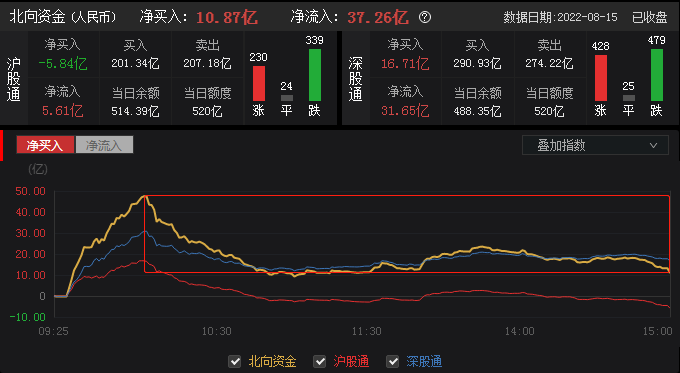Click the 深股通 grey 平 bar labelled 25

628,98
